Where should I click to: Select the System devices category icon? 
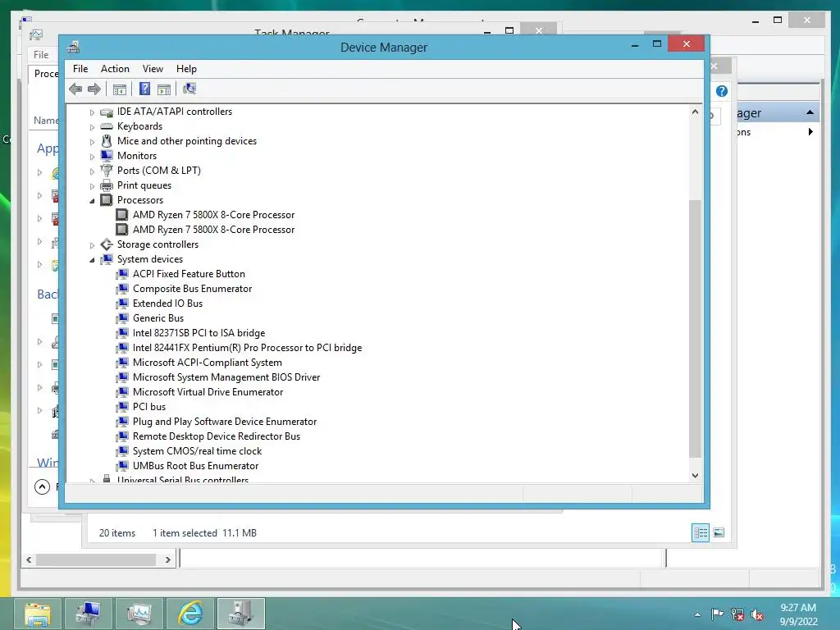[107, 259]
